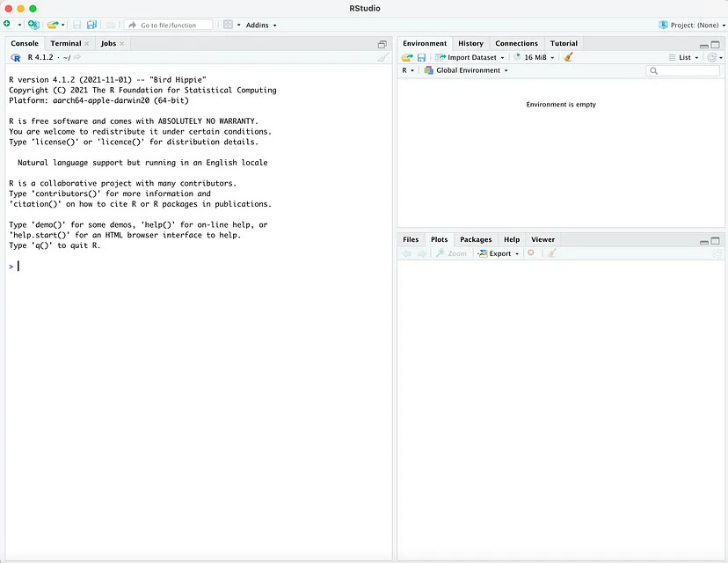728x563 pixels.
Task: Expand the recent files arrow beside Open File
Action: click(x=63, y=26)
